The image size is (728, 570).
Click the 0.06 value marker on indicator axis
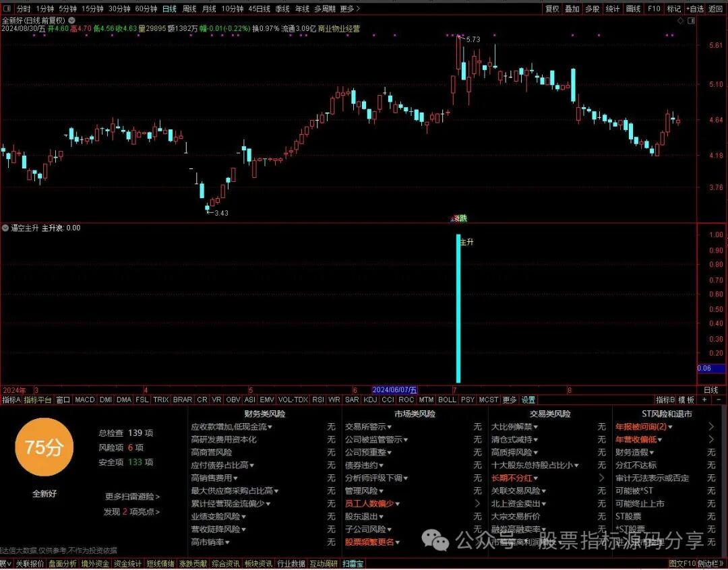[711, 368]
